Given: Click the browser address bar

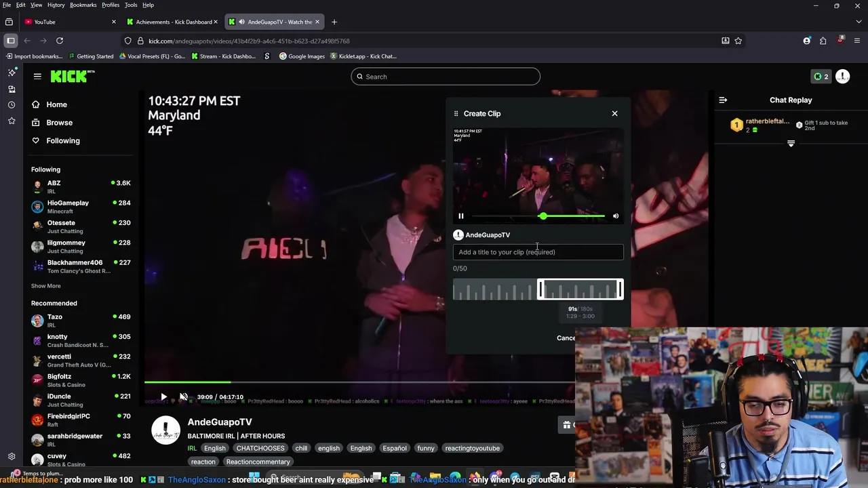Looking at the screenshot, I should (420, 41).
